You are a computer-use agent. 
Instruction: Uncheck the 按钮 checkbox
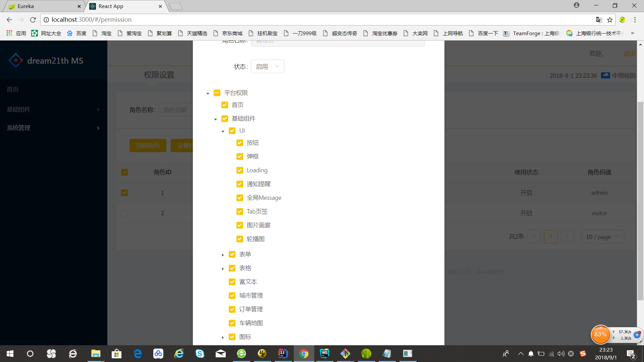coord(240,143)
